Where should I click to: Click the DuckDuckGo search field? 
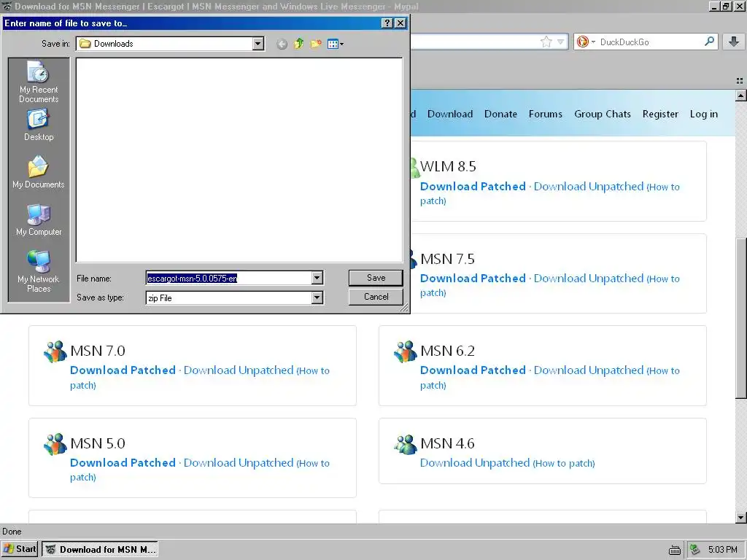coord(650,42)
